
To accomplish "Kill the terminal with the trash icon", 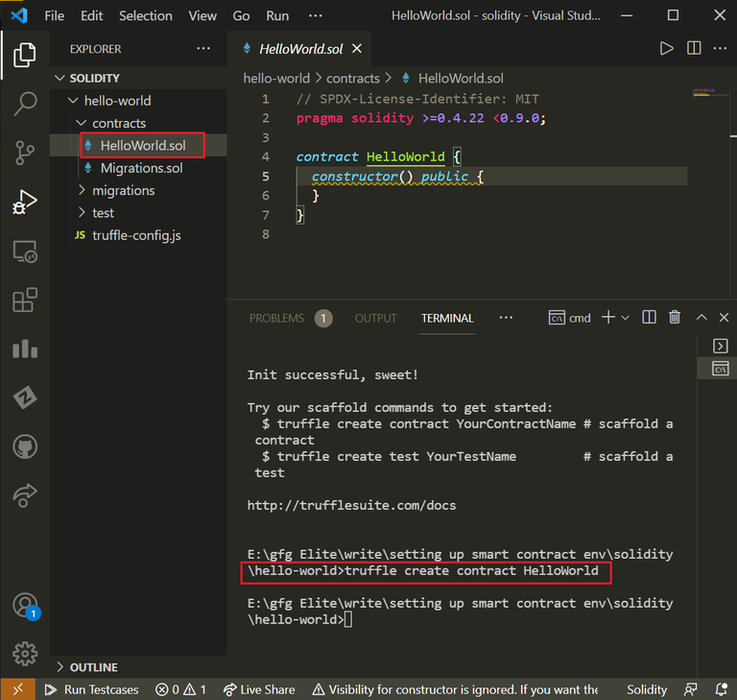I will (x=675, y=318).
